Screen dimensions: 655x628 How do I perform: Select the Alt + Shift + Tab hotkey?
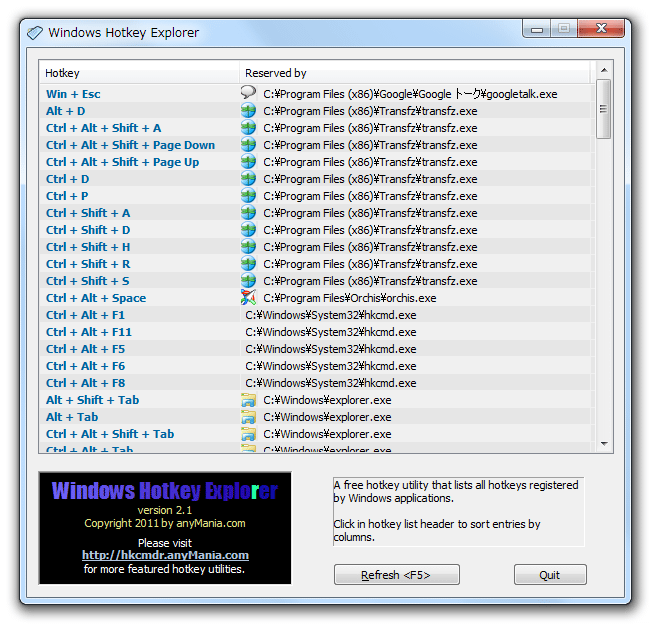[93, 400]
